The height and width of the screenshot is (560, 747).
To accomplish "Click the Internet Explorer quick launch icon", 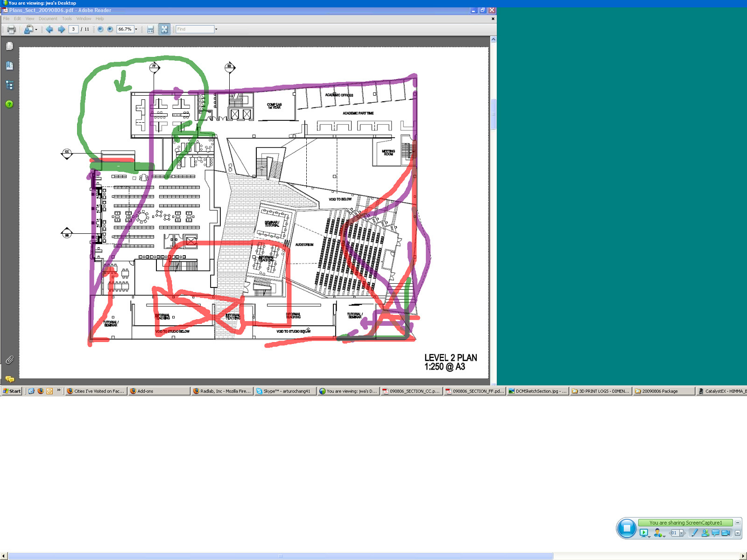I will (31, 391).
